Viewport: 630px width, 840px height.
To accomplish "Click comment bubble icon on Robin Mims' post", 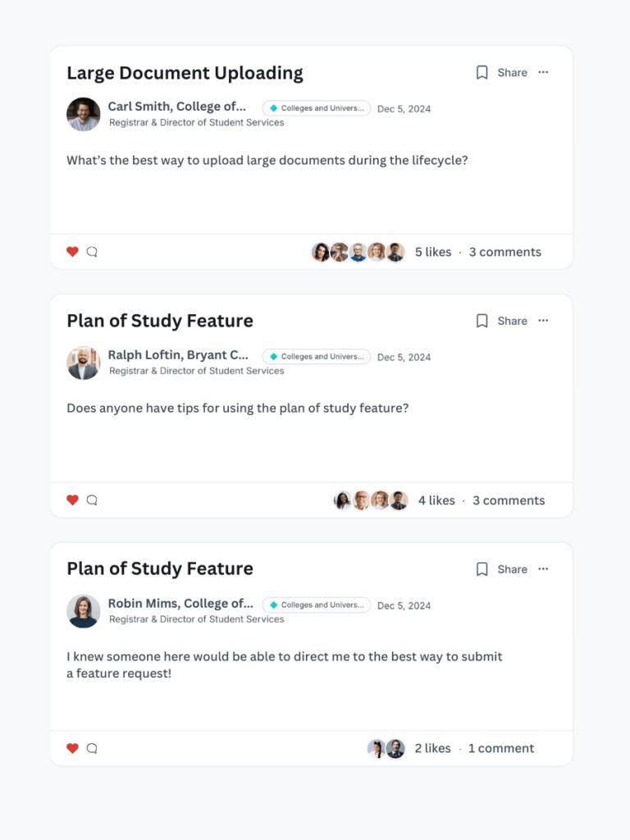I will coord(92,748).
